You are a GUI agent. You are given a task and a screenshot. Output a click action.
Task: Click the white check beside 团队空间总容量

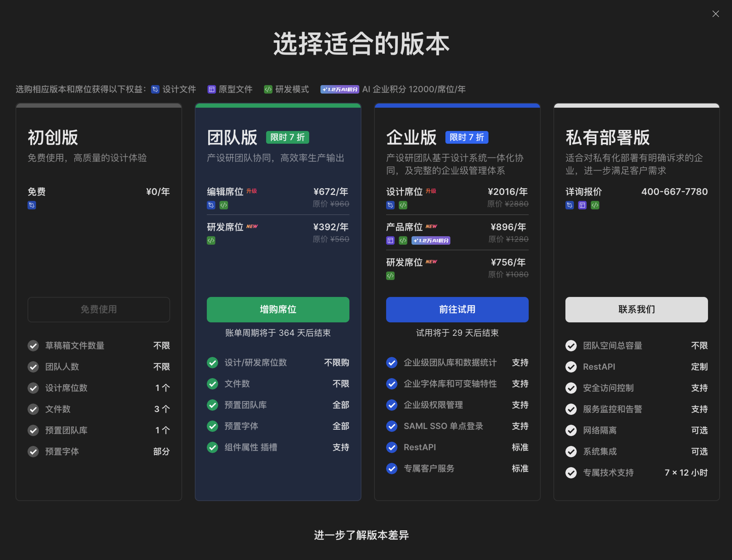[571, 346]
